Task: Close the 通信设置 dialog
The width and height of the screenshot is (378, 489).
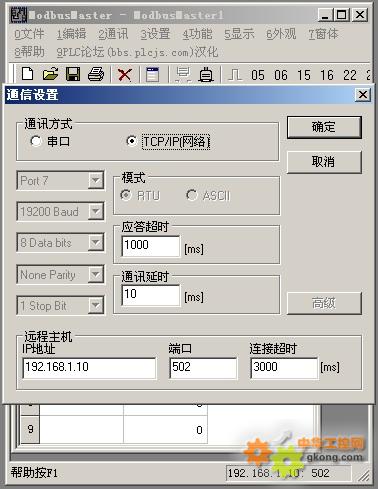Action: [363, 95]
